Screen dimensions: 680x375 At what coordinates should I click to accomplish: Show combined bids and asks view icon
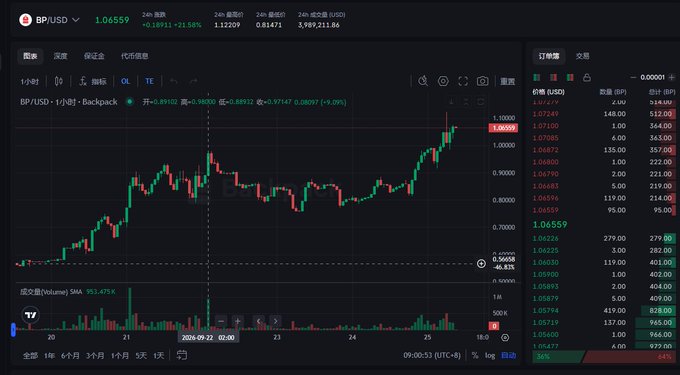(570, 78)
